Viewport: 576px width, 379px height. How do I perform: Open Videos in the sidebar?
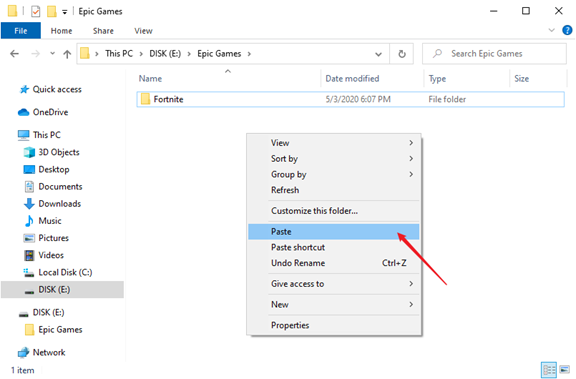[x=44, y=255]
